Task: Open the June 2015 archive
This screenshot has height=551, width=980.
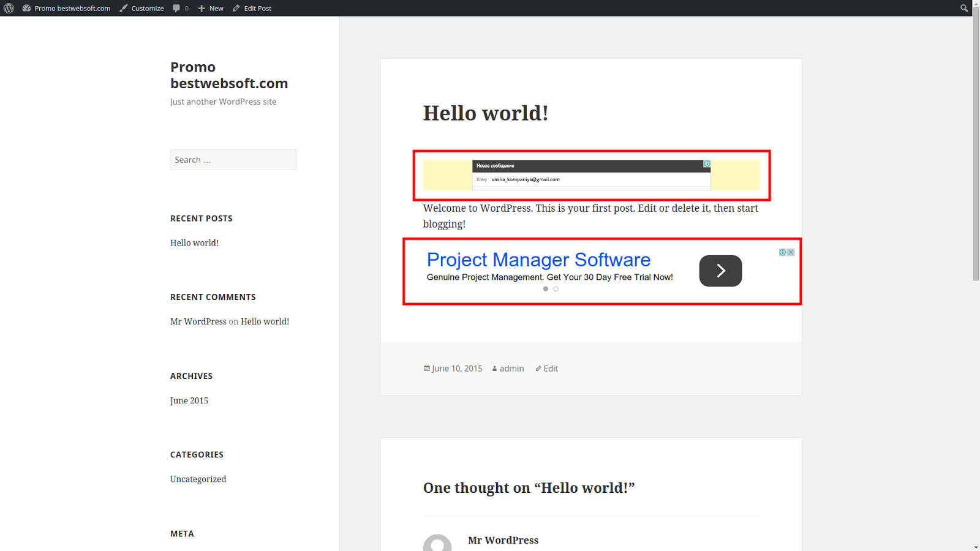Action: (x=189, y=400)
